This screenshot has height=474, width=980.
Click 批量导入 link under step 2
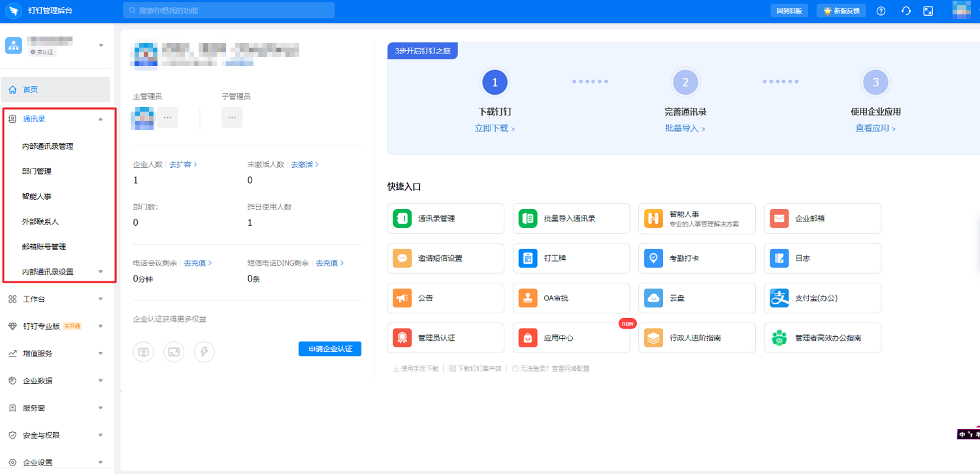685,129
